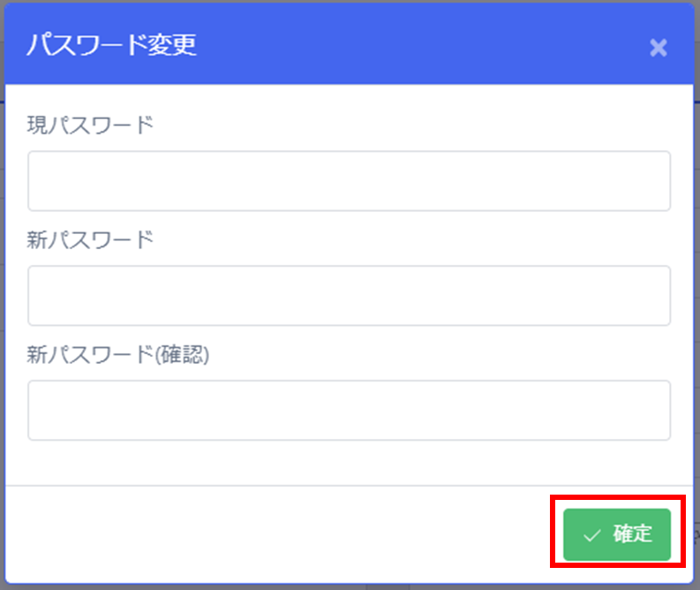Screen dimensions: 700x590
Task: Dismiss the password dialog using the white cross
Action: 658,48
